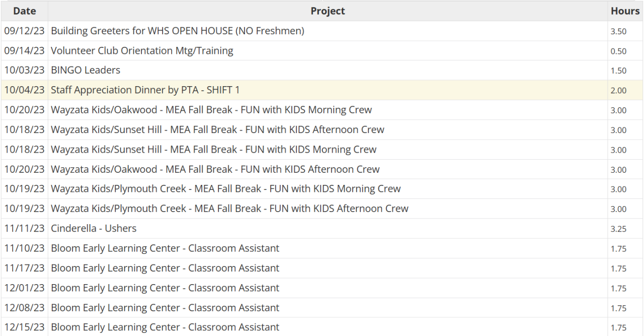Select the 3.25 hours cell for Cinderella
644x336 pixels.
pyautogui.click(x=618, y=229)
